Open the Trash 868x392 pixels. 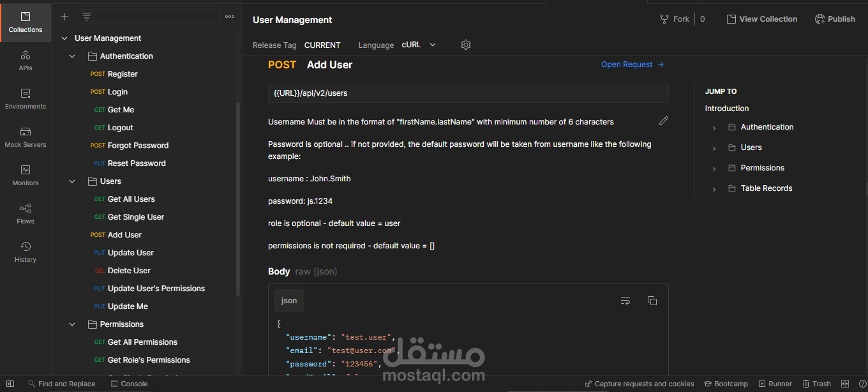coord(817,384)
